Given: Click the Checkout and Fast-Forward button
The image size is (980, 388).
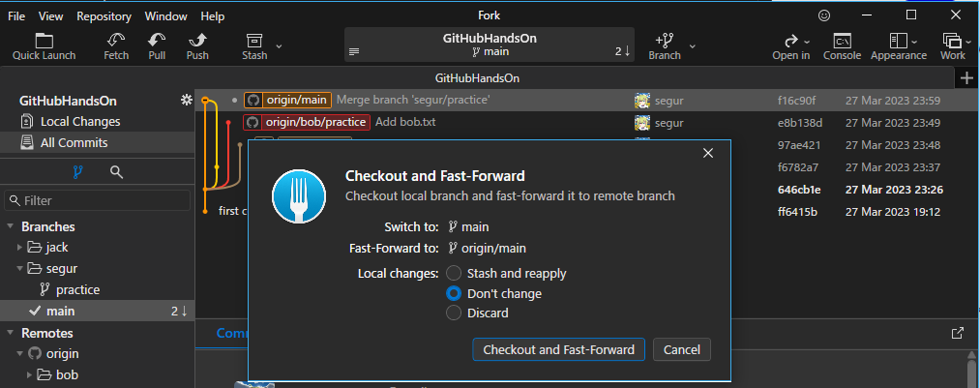Looking at the screenshot, I should coord(558,349).
